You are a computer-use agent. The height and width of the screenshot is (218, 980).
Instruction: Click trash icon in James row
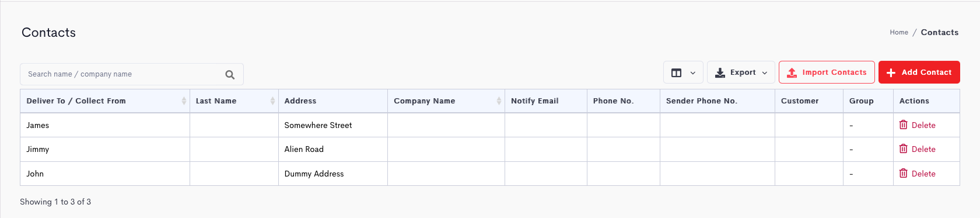[x=903, y=125]
